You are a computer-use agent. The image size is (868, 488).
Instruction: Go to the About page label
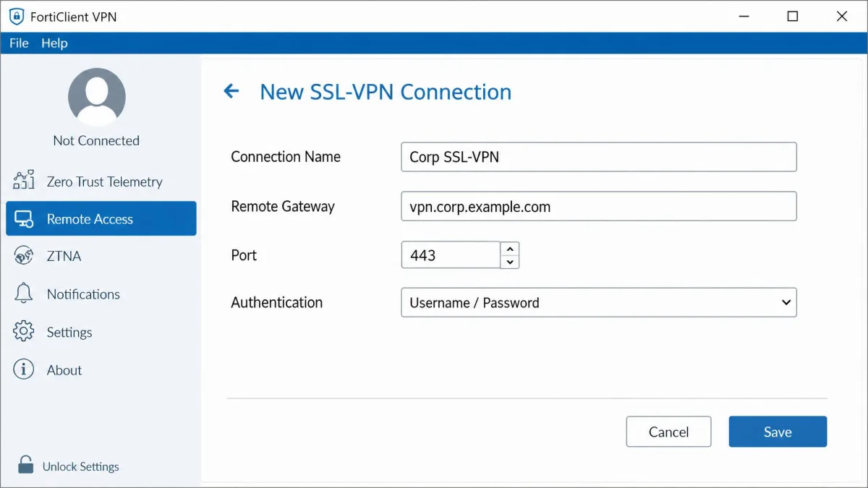click(64, 370)
